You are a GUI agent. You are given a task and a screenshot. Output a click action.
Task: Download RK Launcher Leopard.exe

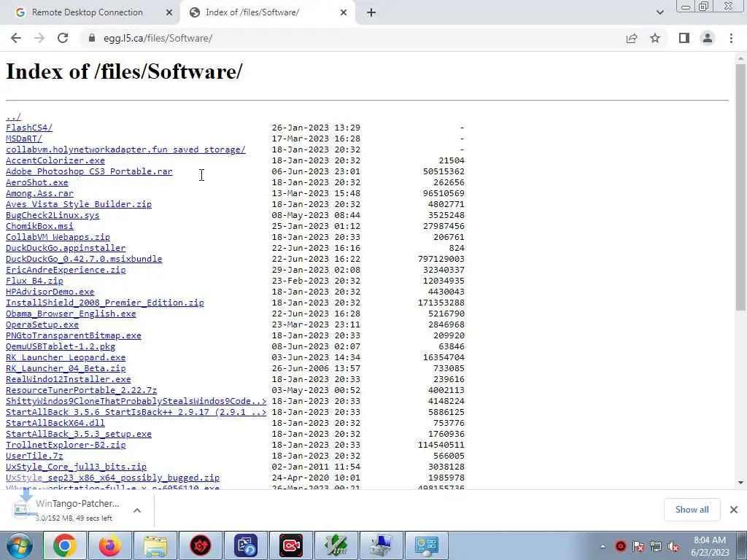click(x=66, y=357)
